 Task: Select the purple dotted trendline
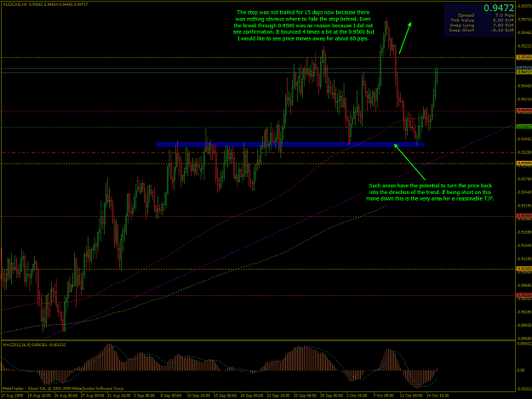(278, 232)
